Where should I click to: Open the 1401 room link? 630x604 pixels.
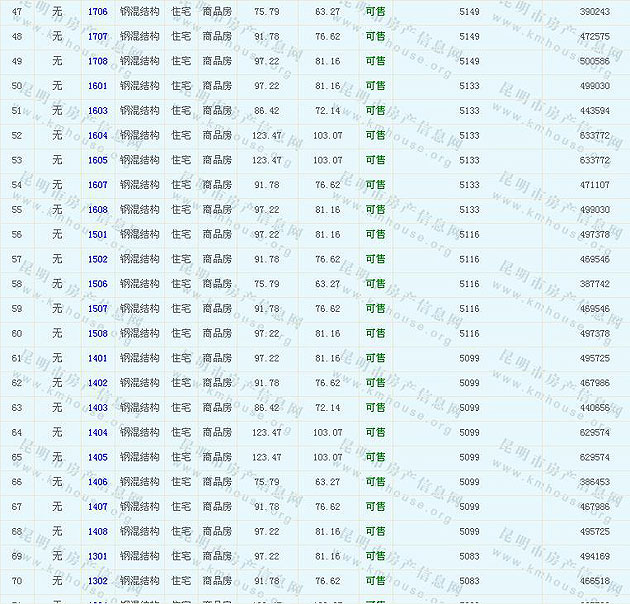98,358
